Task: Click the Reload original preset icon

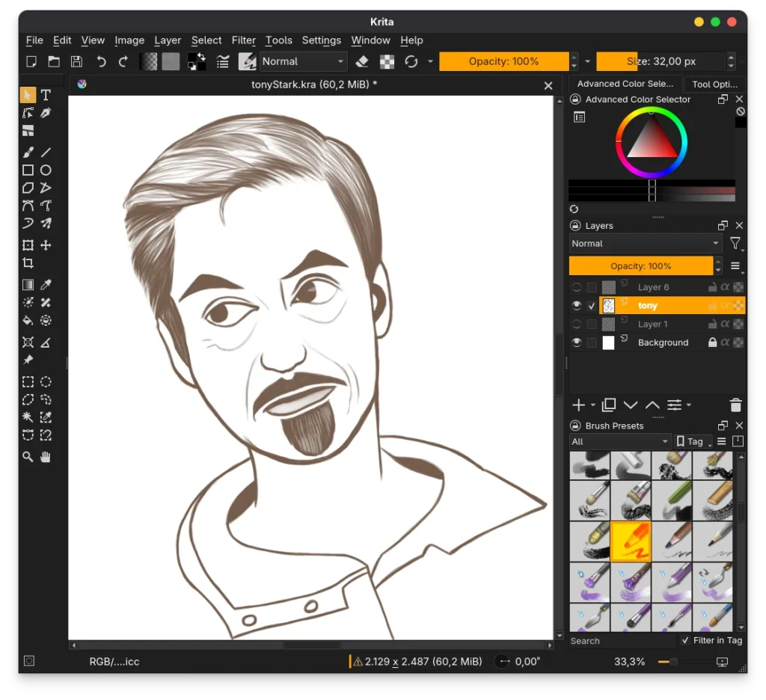Action: click(411, 61)
